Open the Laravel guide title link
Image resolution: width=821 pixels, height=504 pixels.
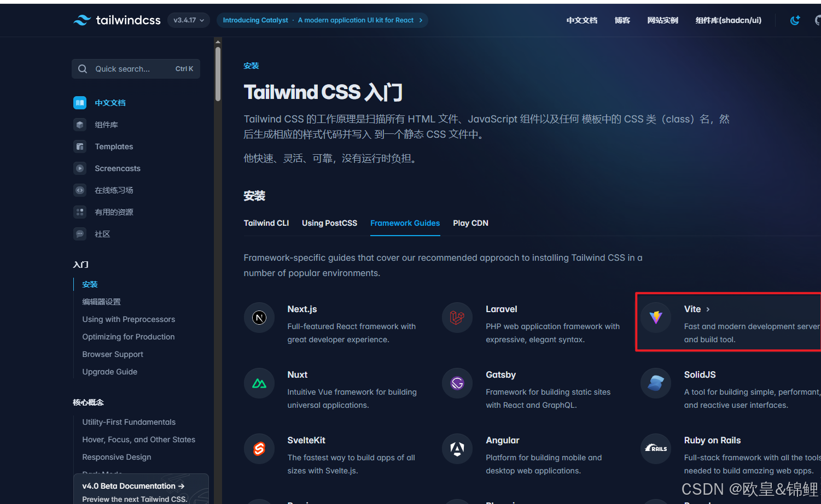(x=501, y=309)
